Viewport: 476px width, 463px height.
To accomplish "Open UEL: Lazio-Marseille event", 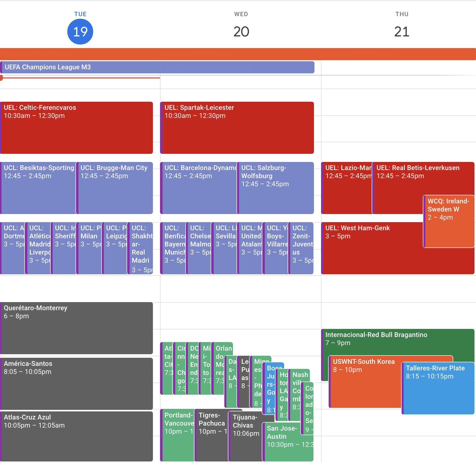I will tap(346, 188).
